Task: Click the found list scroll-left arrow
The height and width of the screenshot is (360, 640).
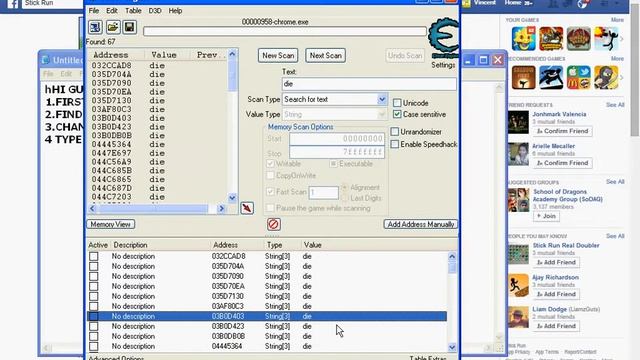Action: (x=92, y=209)
